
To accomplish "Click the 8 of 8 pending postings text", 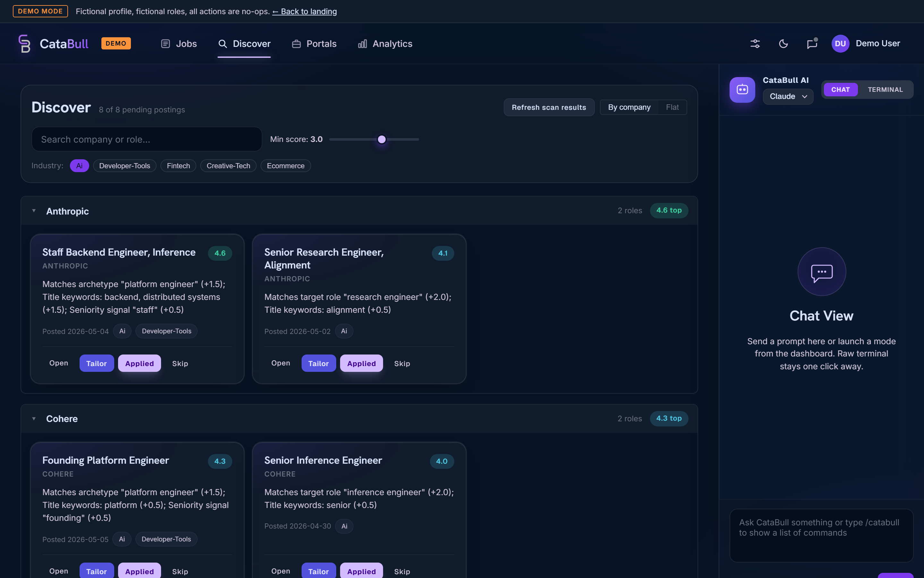I will [142, 110].
